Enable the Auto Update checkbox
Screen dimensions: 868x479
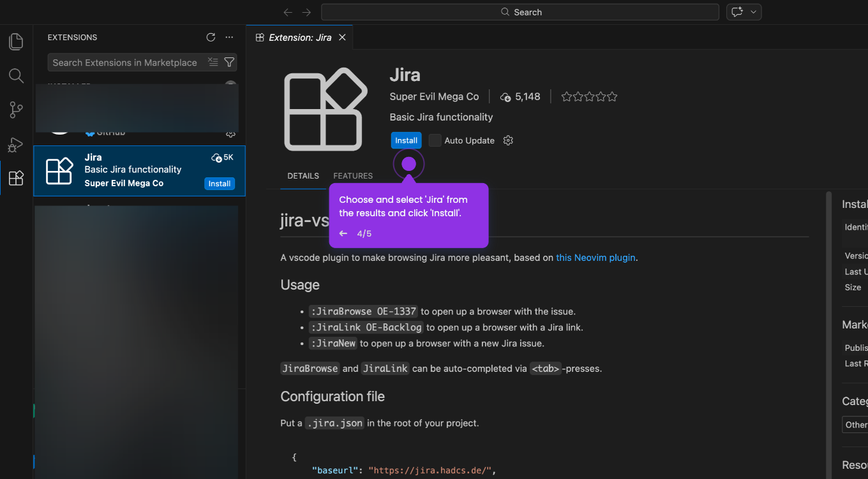pos(435,140)
